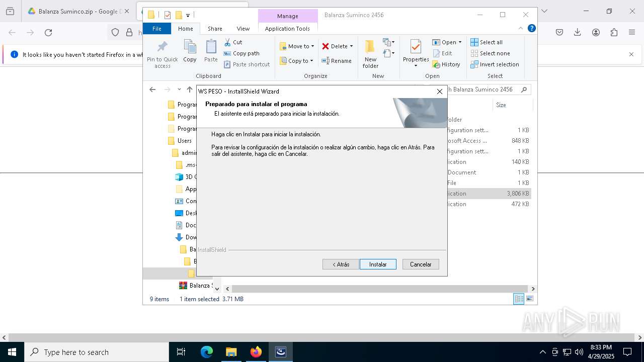Click the Explorer Up arrow
Viewport: 644px width, 362px height.
(189, 89)
